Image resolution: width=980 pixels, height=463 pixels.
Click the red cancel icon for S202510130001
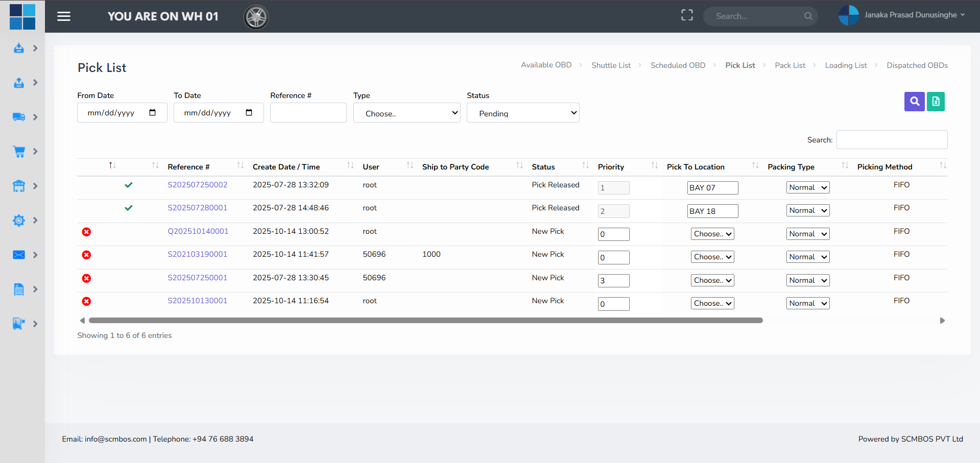click(87, 301)
